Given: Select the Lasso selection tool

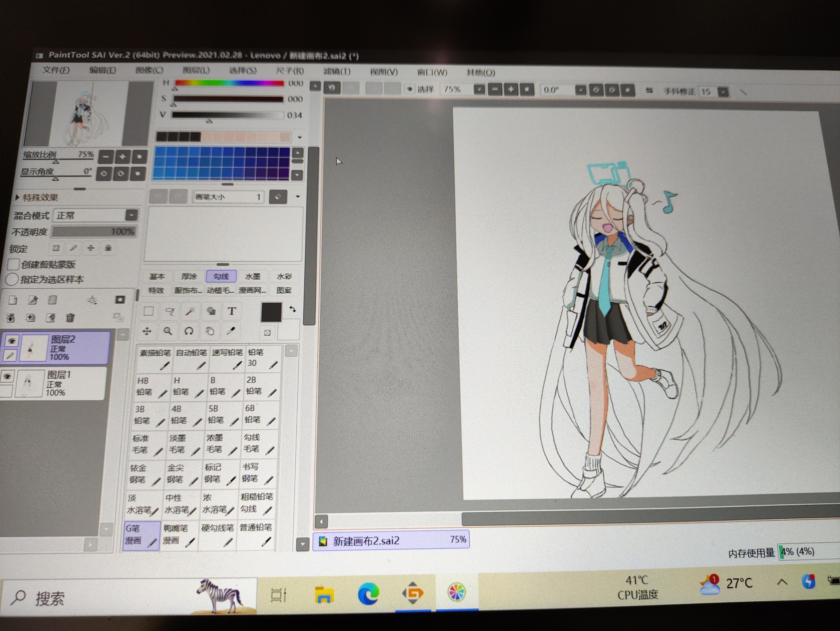Looking at the screenshot, I should click(170, 311).
